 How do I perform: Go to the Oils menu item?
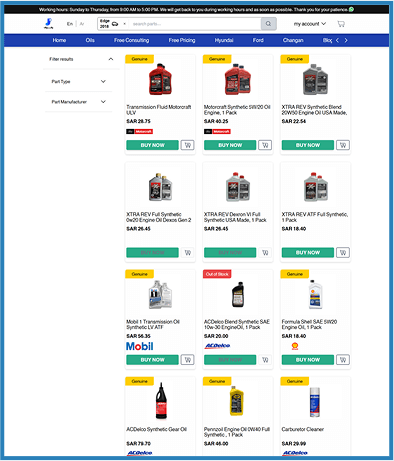coord(90,40)
